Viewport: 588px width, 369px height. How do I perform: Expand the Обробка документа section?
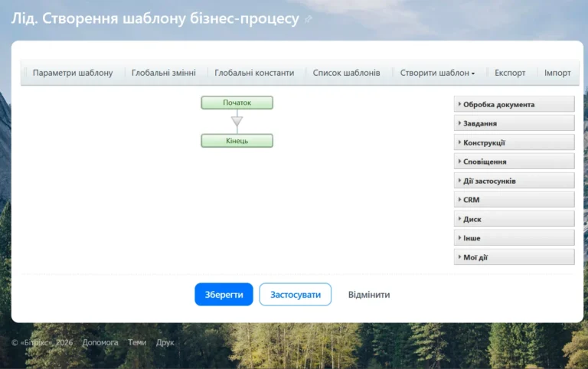514,104
